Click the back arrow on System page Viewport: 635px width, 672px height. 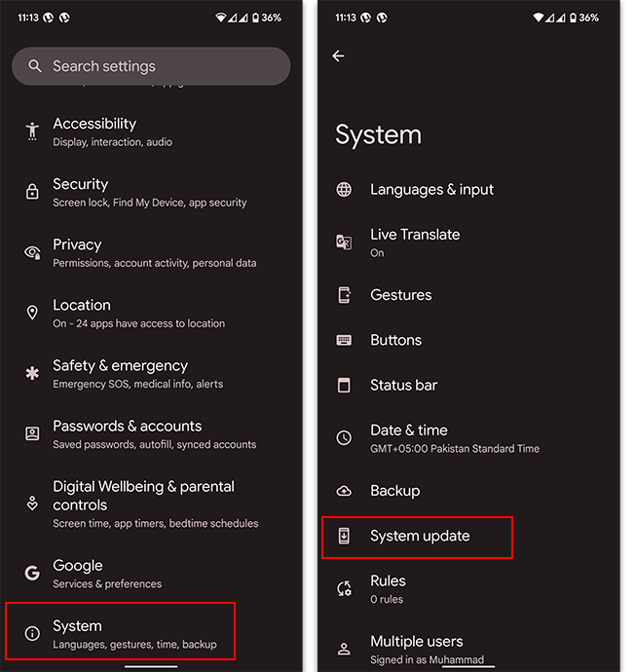point(338,56)
